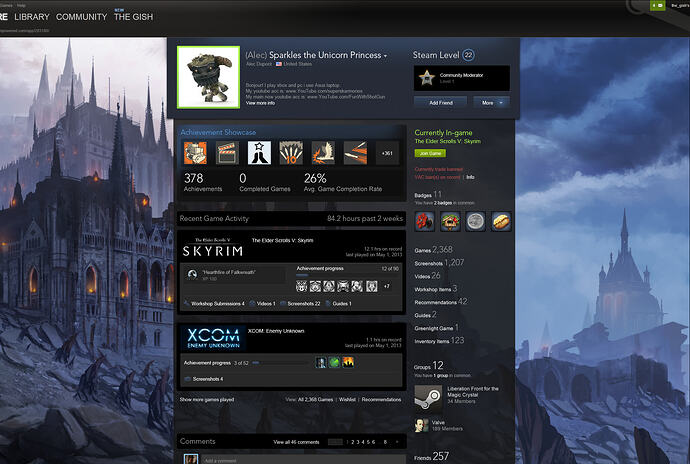Viewport: 690px width, 464px height.
Task: Open the wooden sign badge
Action: click(450, 221)
